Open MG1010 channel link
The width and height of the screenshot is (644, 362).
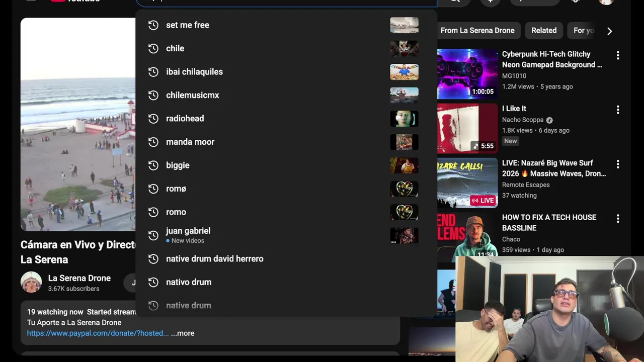514,76
